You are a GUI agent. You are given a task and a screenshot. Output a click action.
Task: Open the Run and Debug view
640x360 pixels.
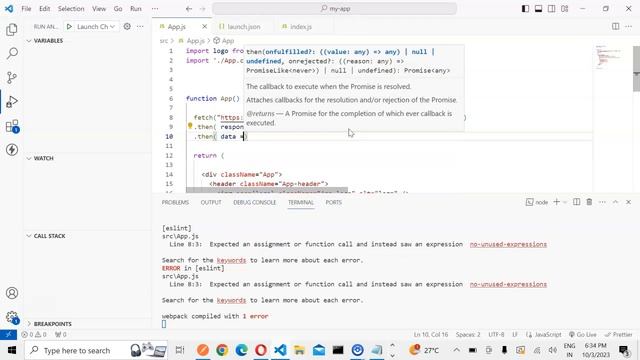[x=12, y=102]
